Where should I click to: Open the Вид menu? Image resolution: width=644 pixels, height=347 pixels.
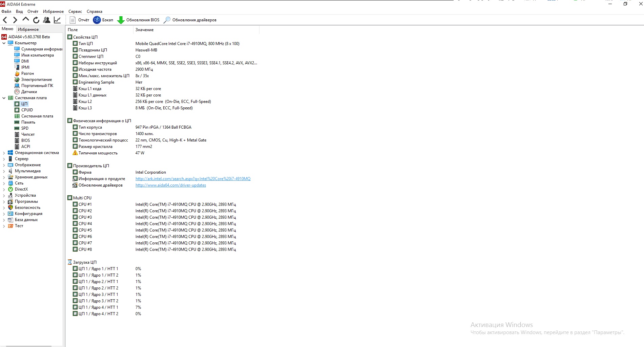(x=19, y=12)
